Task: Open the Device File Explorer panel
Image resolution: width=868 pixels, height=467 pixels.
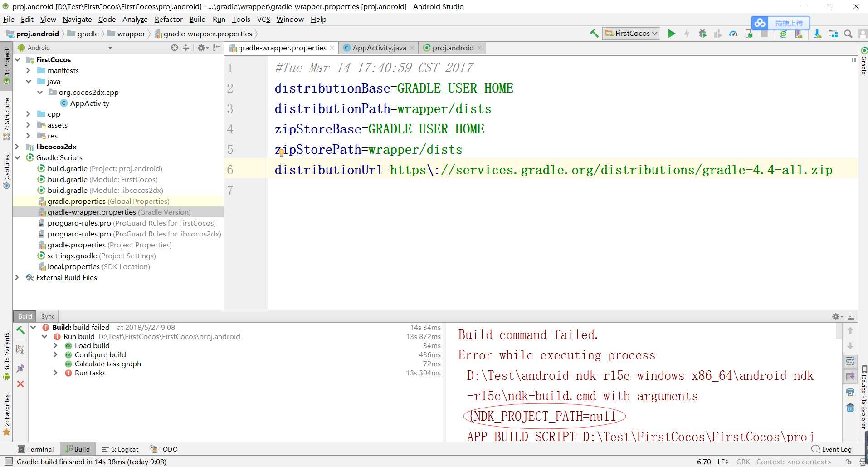Action: (863, 397)
